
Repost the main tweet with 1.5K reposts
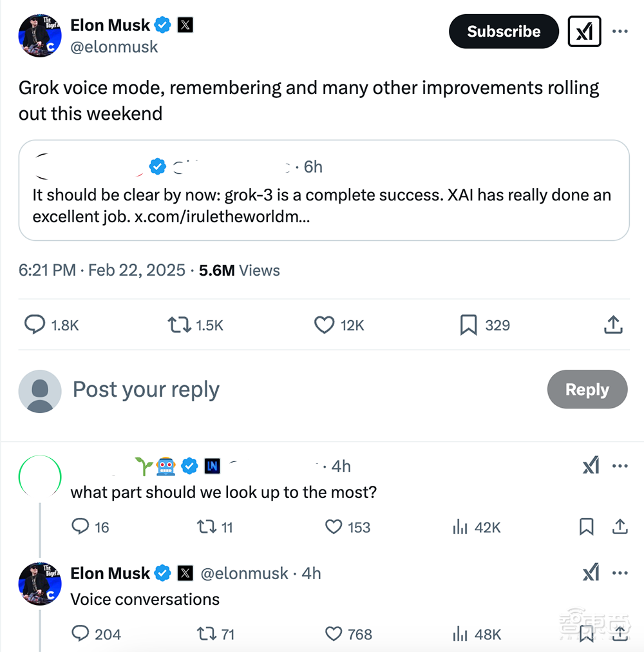tap(180, 325)
